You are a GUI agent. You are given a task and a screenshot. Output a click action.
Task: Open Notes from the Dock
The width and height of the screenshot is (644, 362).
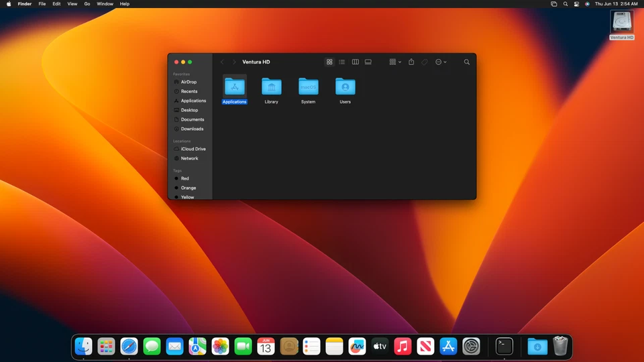(334, 347)
